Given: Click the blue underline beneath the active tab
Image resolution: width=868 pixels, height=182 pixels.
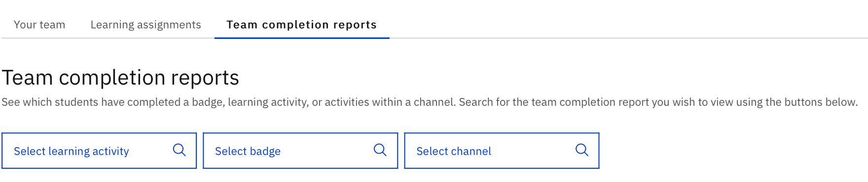Looking at the screenshot, I should click(x=302, y=38).
